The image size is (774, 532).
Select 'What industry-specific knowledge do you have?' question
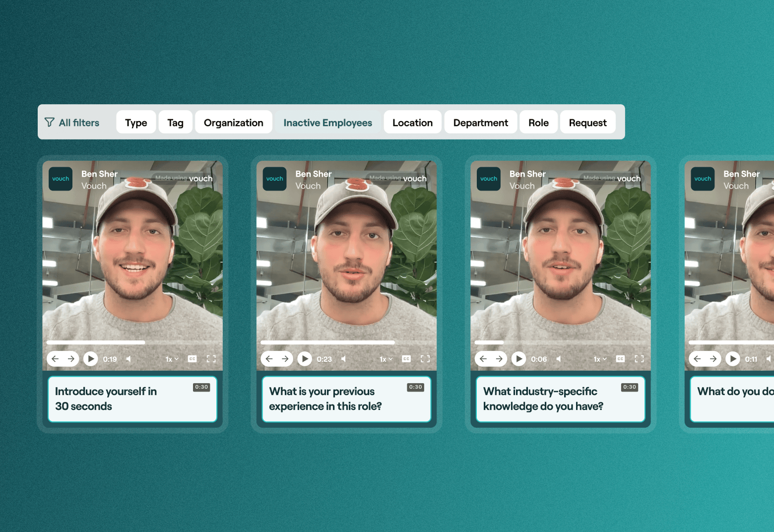[561, 399]
